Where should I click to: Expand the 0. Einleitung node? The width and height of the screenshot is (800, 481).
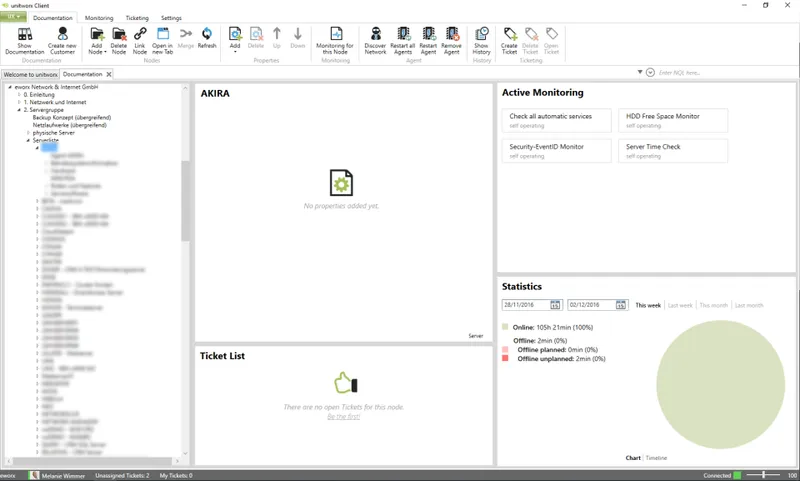tap(19, 94)
